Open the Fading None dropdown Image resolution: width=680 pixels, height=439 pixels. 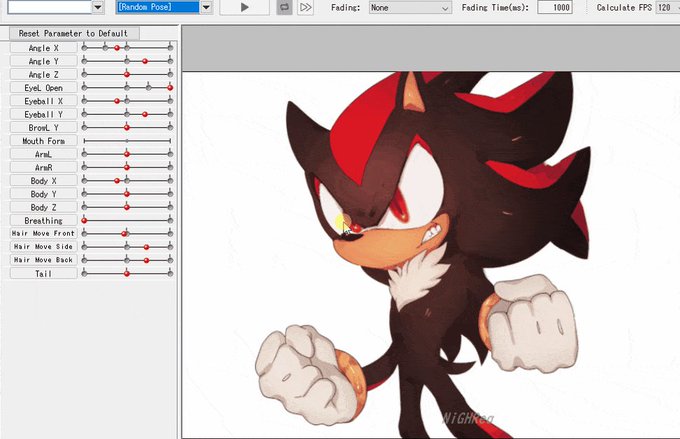tap(410, 8)
